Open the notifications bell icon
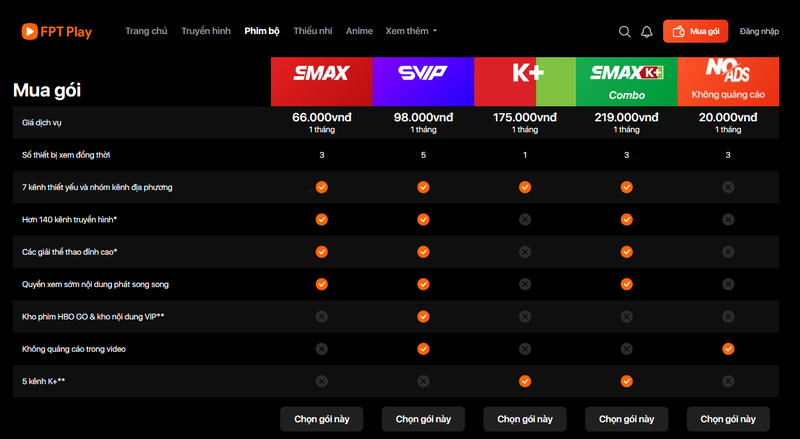This screenshot has height=439, width=800. click(x=646, y=32)
